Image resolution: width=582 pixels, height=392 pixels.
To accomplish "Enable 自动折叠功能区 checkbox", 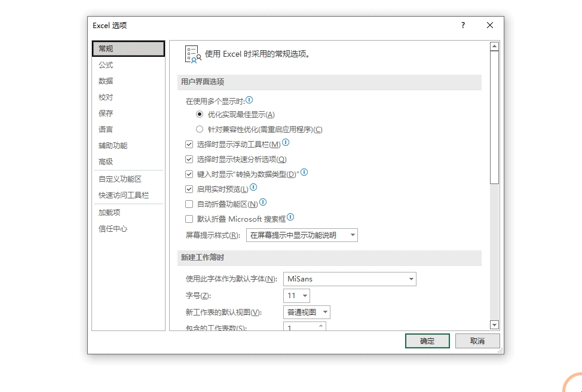I will coord(189,204).
